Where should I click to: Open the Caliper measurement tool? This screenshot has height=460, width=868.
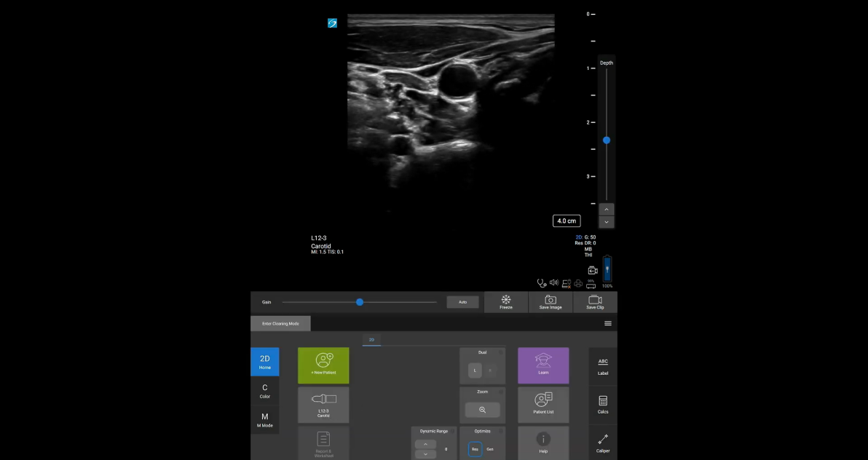coord(603,443)
